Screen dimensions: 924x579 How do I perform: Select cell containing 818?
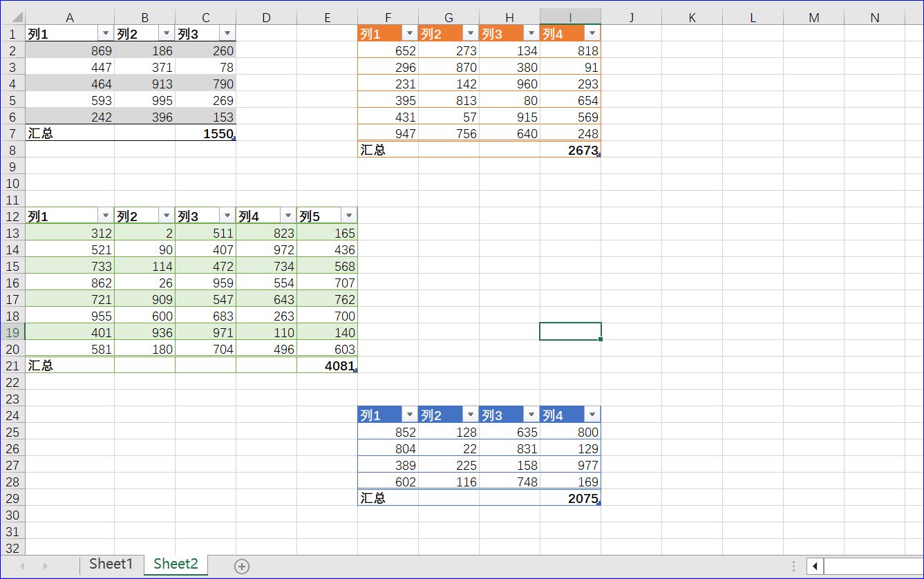[x=570, y=50]
